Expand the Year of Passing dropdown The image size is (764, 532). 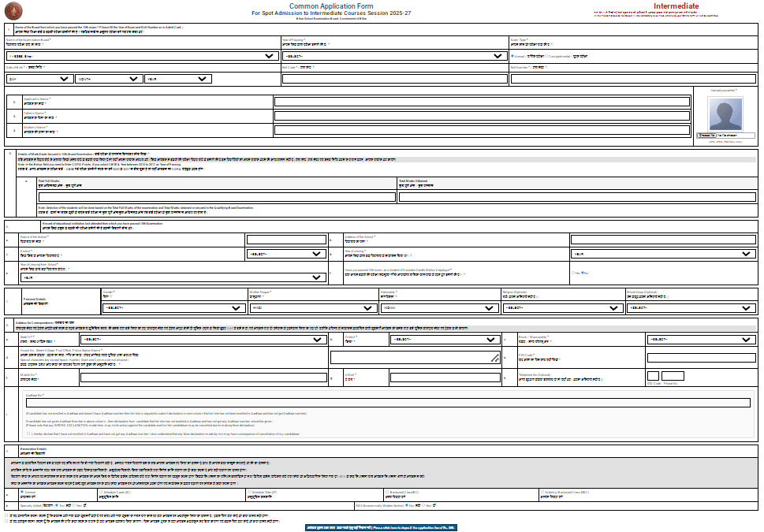[x=393, y=56]
